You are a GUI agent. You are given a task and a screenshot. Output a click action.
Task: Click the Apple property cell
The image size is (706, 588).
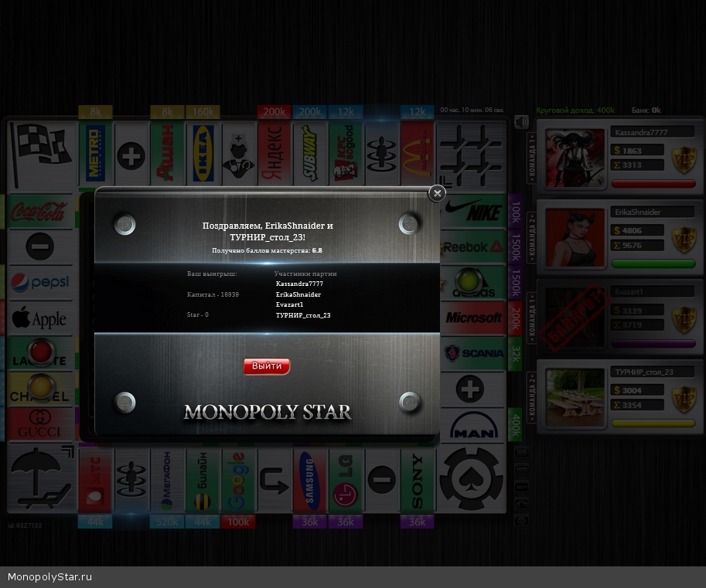click(40, 318)
